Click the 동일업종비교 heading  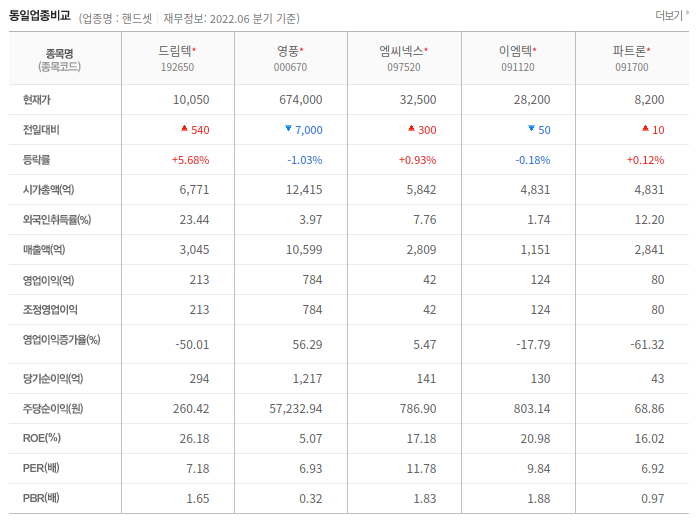[40, 16]
